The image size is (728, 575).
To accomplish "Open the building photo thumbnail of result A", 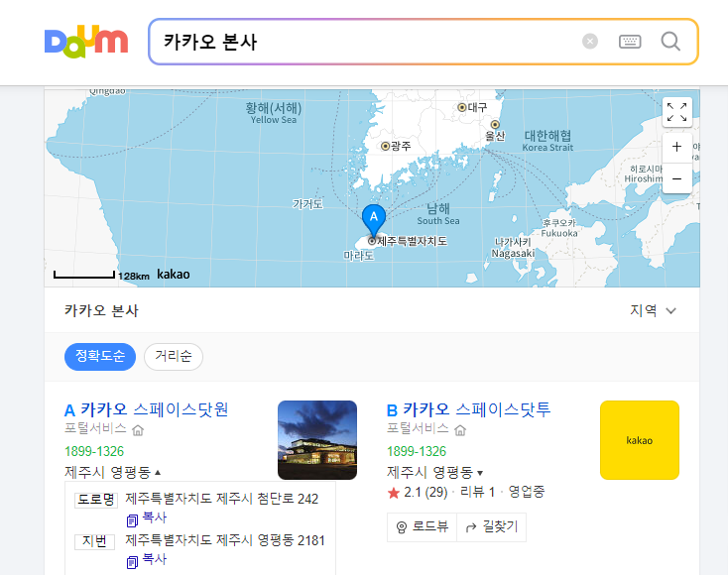I will point(317,440).
